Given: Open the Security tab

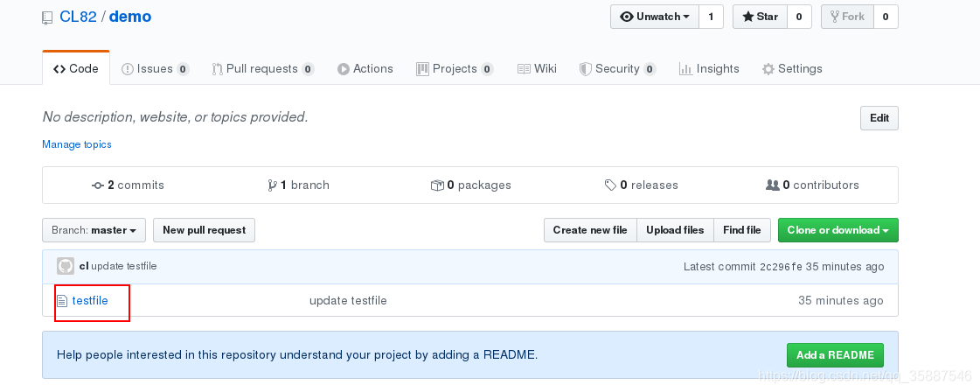Looking at the screenshot, I should (617, 69).
